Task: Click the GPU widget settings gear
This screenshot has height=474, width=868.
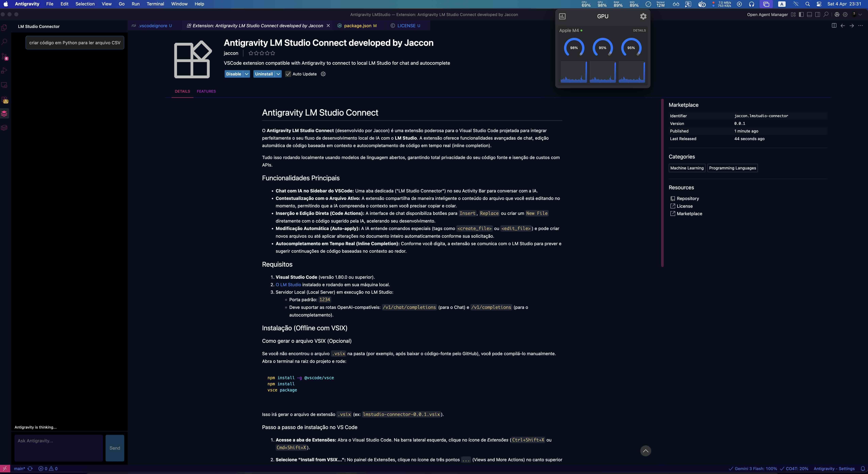Action: tap(643, 16)
